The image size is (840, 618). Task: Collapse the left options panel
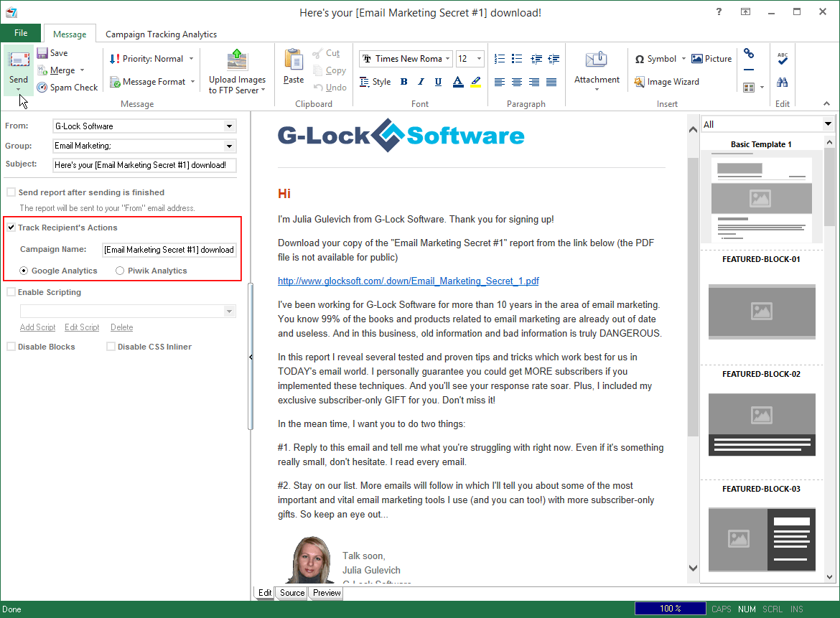(250, 357)
